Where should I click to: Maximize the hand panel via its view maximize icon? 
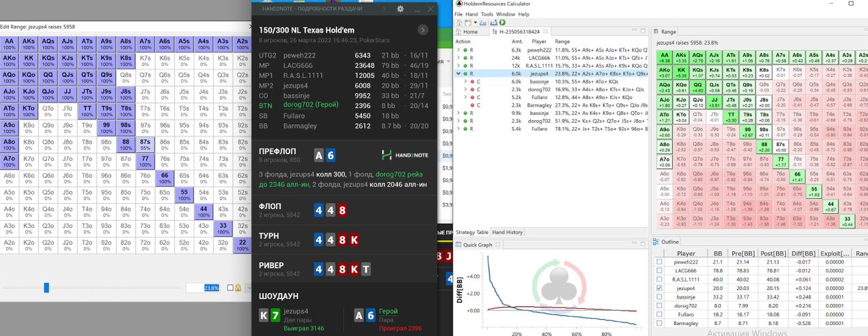tap(643, 31)
